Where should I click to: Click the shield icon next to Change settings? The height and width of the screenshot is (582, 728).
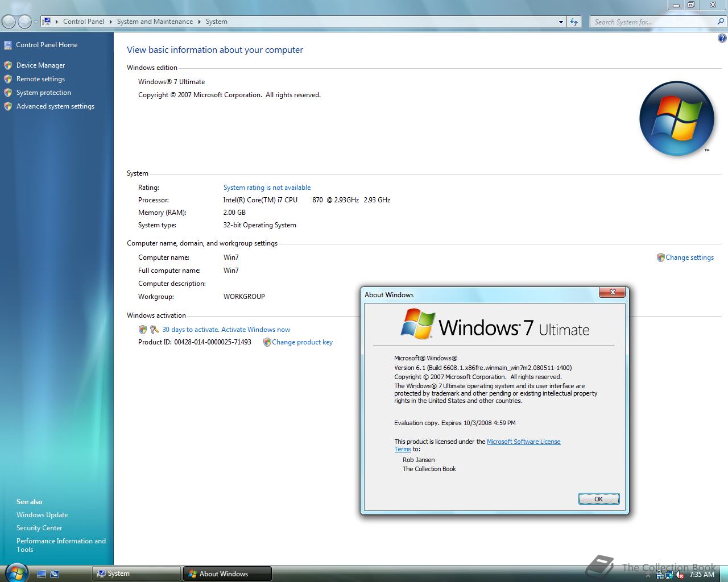click(x=660, y=257)
